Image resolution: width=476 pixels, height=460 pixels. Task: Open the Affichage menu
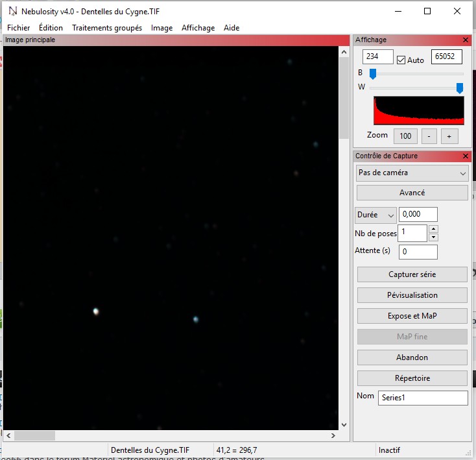coord(198,28)
